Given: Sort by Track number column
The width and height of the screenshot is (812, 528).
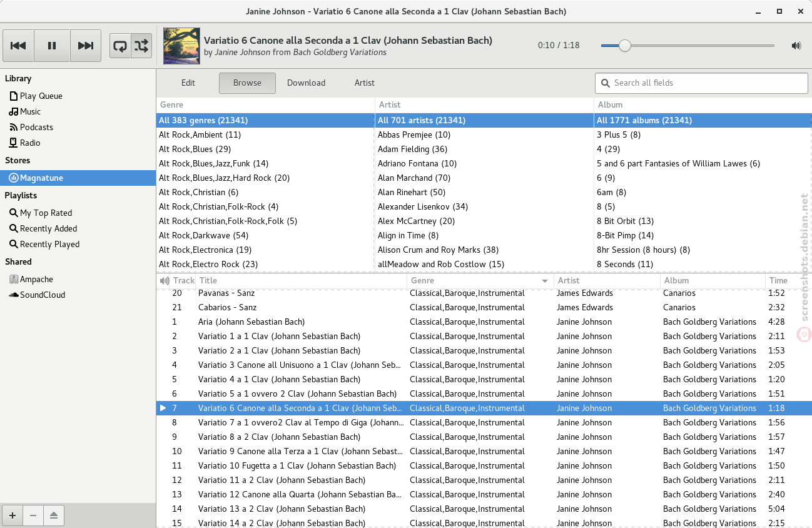Looking at the screenshot, I should 183,281.
